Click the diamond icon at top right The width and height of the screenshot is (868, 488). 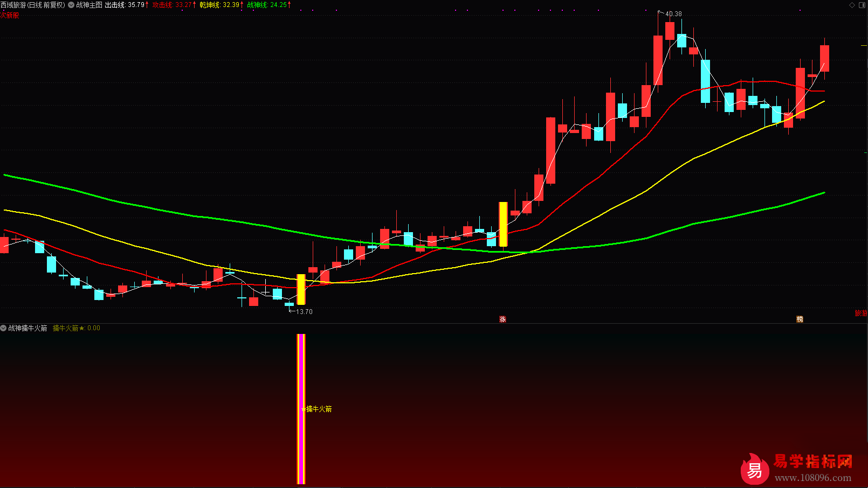click(852, 5)
